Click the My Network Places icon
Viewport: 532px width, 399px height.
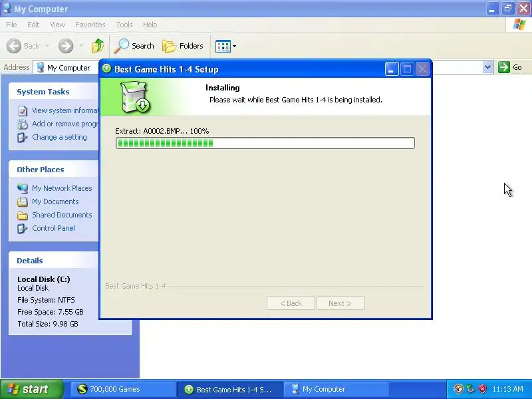[23, 188]
